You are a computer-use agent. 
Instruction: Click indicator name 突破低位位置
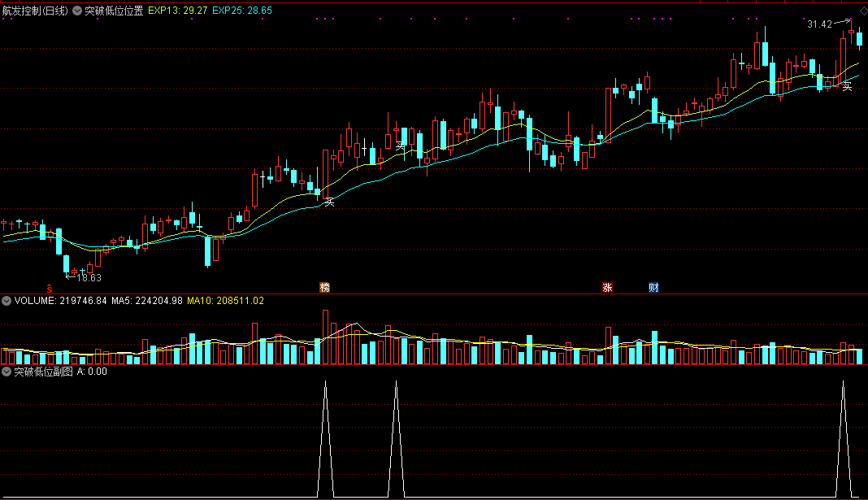tap(114, 11)
